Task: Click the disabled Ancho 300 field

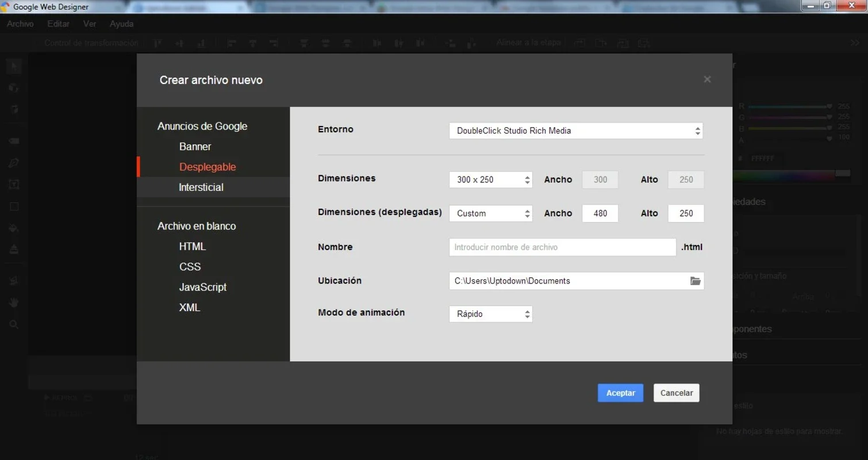Action: click(600, 179)
